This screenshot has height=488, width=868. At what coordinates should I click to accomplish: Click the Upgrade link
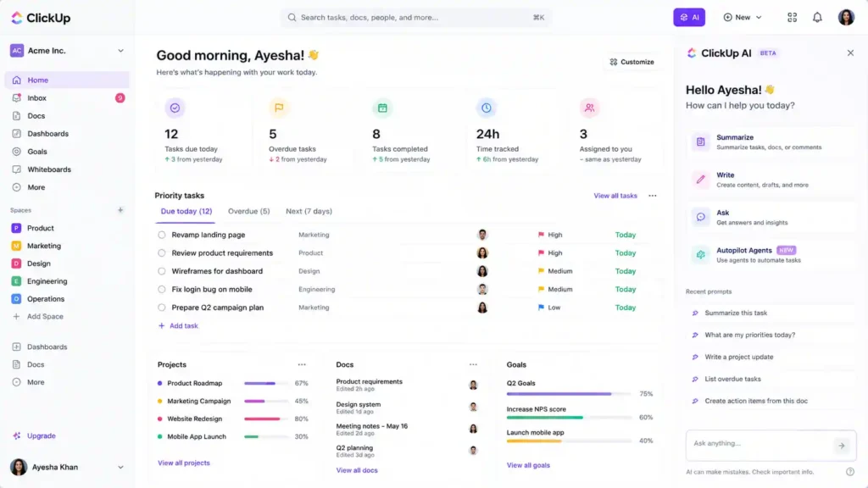pyautogui.click(x=34, y=436)
